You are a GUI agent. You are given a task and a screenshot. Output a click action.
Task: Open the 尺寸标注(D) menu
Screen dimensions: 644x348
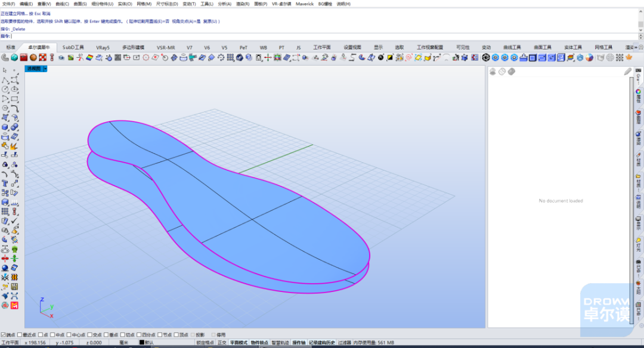(x=167, y=4)
